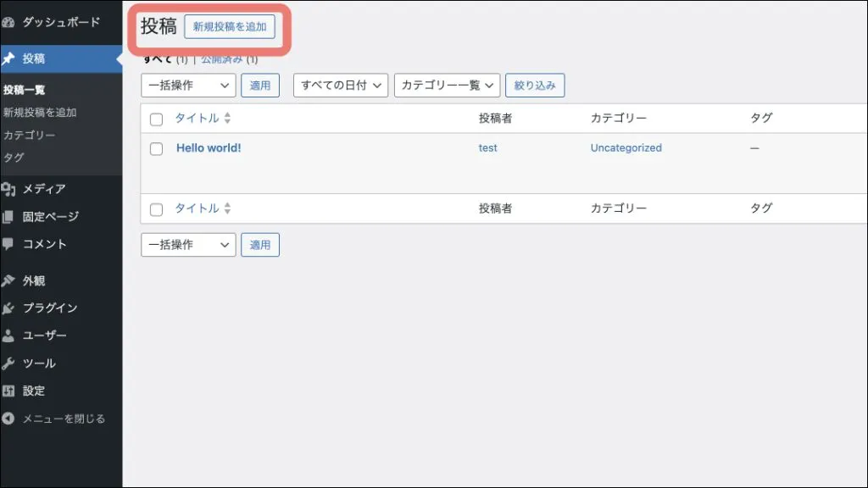The image size is (868, 488).
Task: Click the pushpin icon next to 投稿
Action: point(8,58)
